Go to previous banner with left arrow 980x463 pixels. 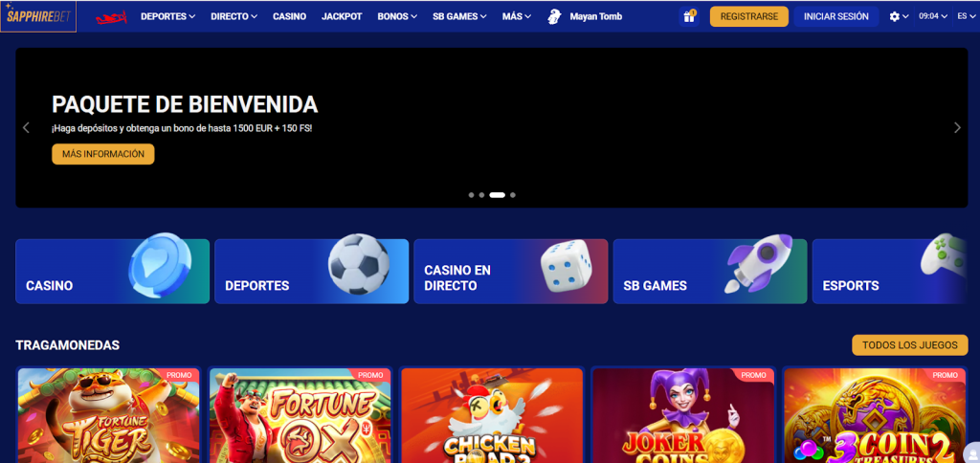coord(26,127)
